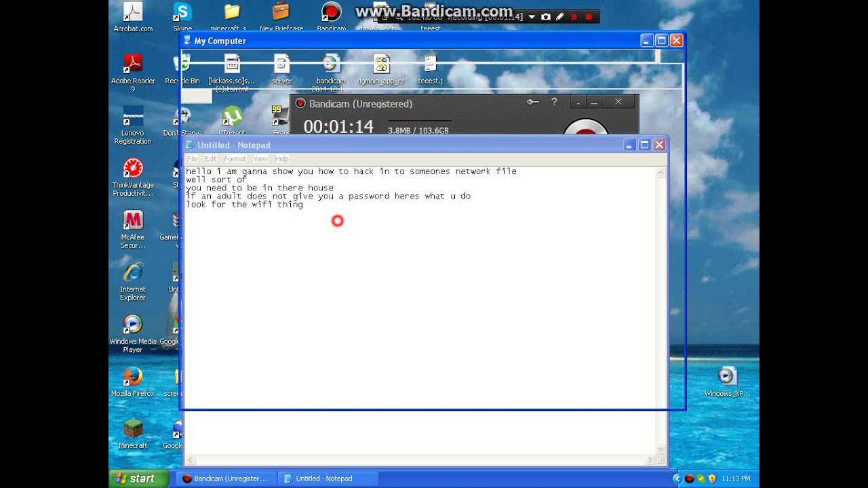Open Windows Media Player shortcut

133,334
